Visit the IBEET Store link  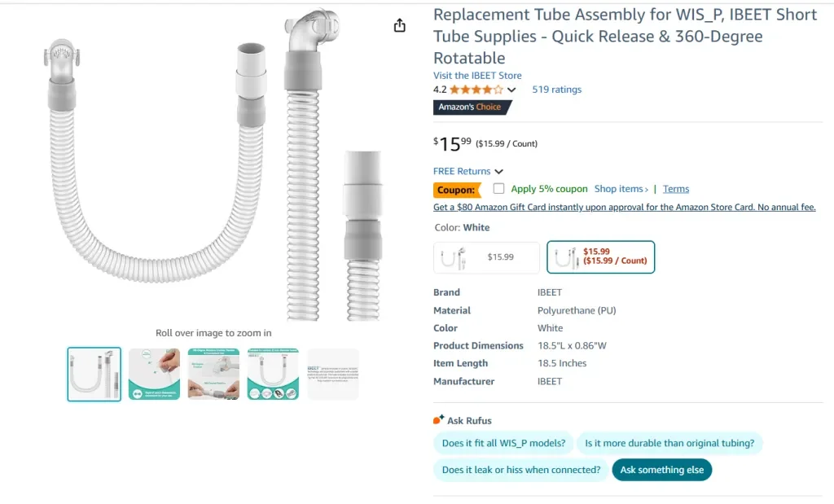tap(477, 76)
